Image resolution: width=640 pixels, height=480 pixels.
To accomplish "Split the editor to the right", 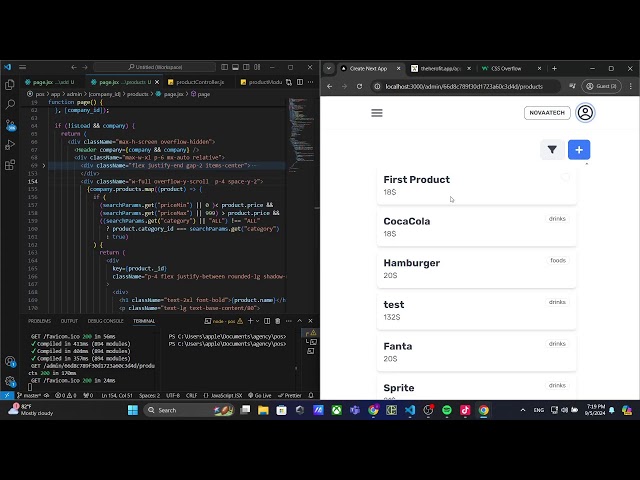I will click(x=300, y=82).
